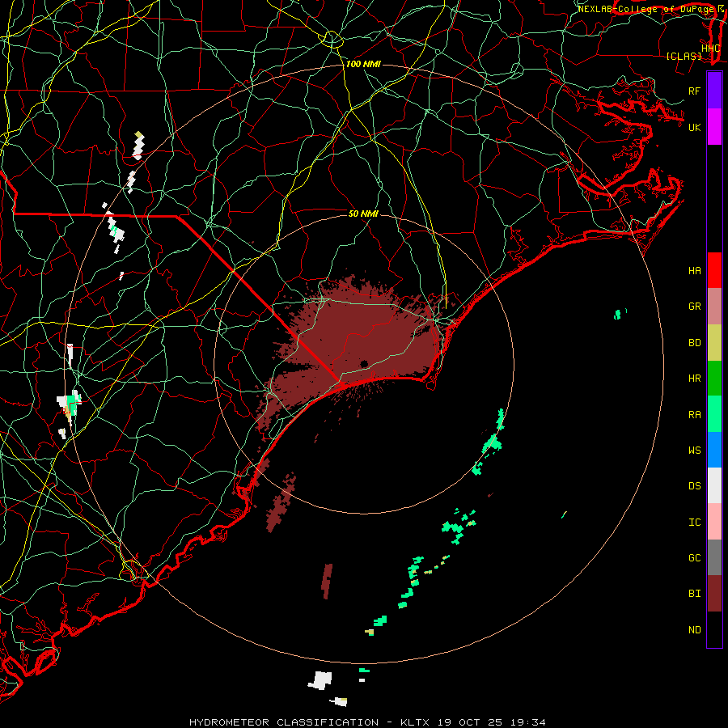This screenshot has height=728, width=728.
Task: Click the radar site black dot
Action: [x=364, y=363]
